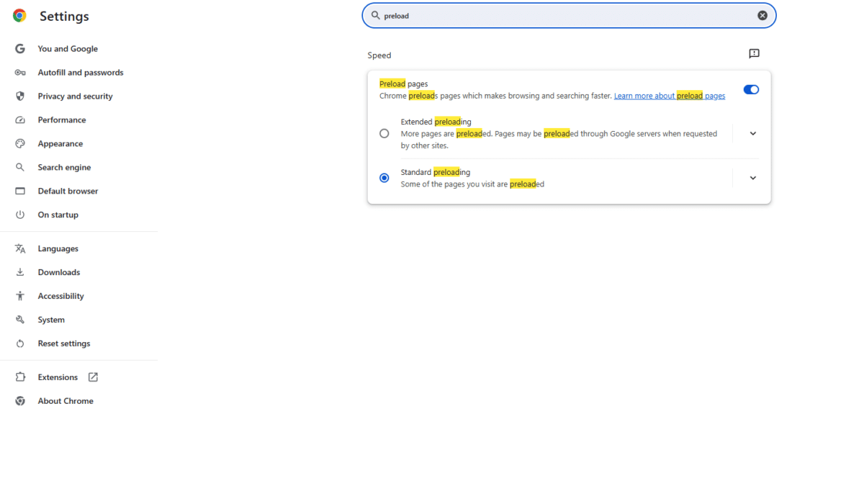
Task: Open Autofill and passwords section
Action: (x=79, y=73)
